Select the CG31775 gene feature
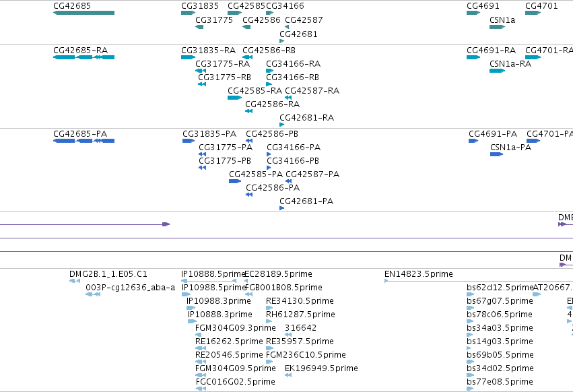Image resolution: width=573 pixels, height=392 pixels. tap(199, 27)
